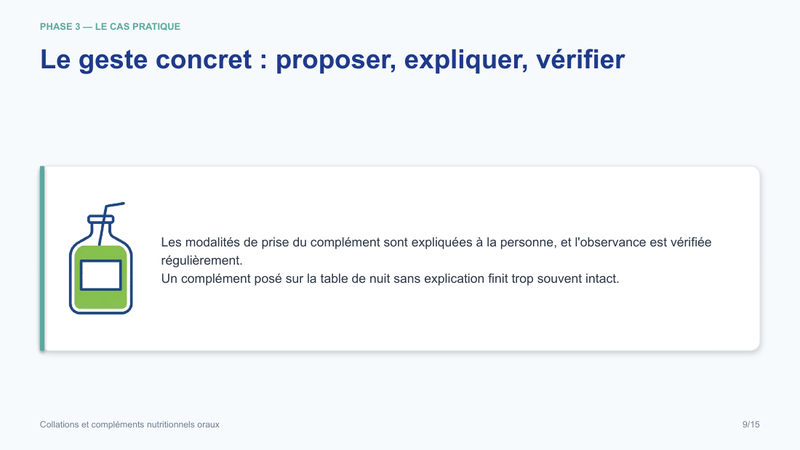The image size is (800, 450).
Task: Click the word 'vérifier' in the title
Action: pyautogui.click(x=580, y=60)
